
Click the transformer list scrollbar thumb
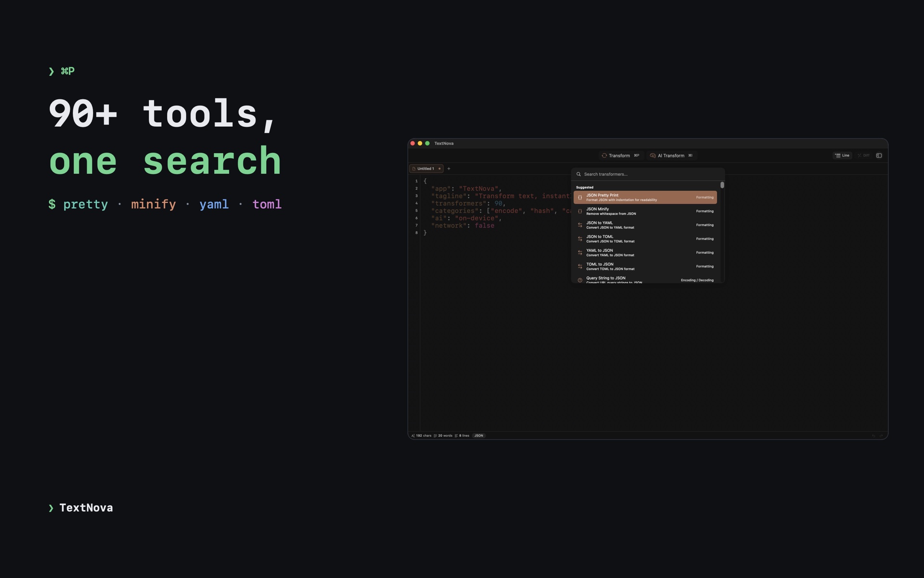coord(722,185)
